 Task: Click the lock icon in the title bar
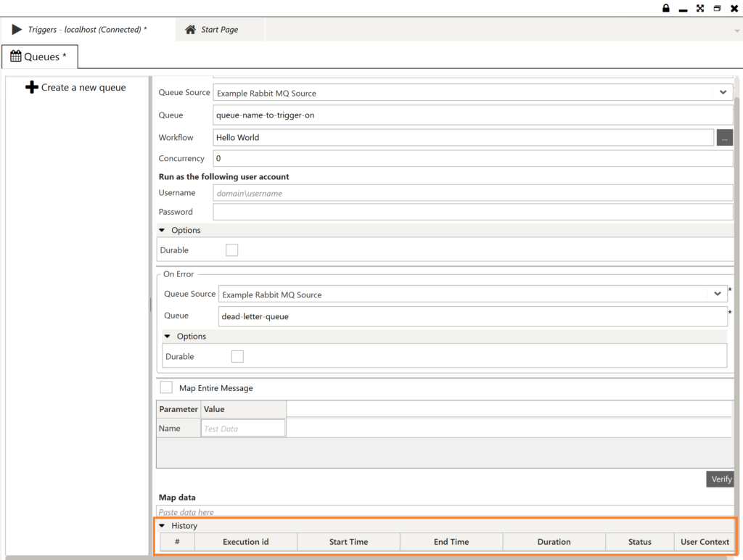(x=665, y=8)
